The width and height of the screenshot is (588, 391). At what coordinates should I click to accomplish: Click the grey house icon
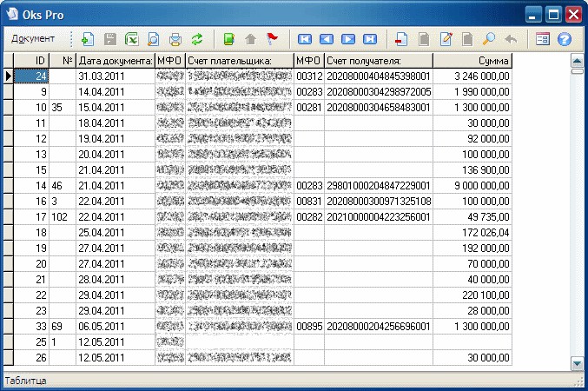[250, 39]
